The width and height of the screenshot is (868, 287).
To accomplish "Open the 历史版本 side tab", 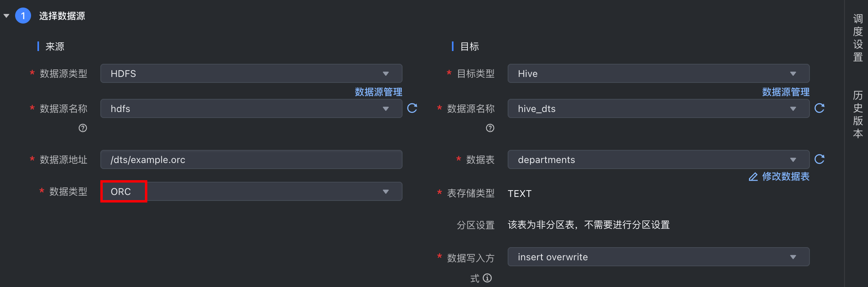I will 858,114.
